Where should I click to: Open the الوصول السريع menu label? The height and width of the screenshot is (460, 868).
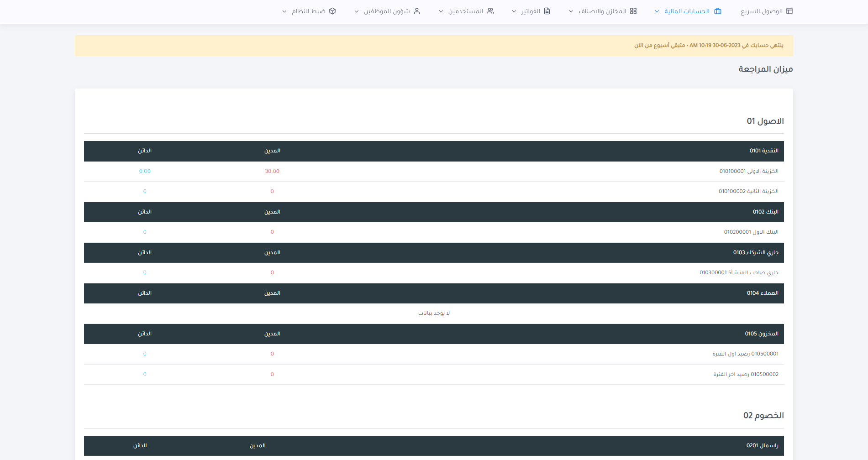pos(761,11)
